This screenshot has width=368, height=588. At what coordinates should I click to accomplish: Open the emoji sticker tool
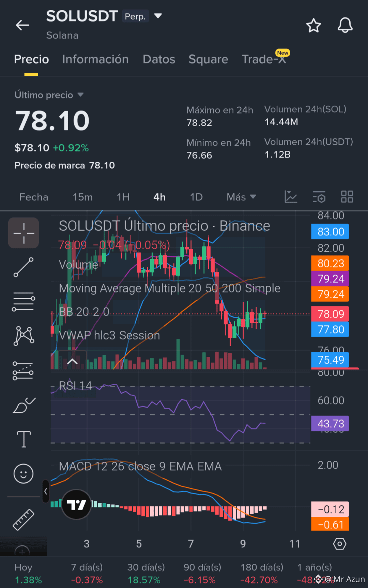pos(24,473)
